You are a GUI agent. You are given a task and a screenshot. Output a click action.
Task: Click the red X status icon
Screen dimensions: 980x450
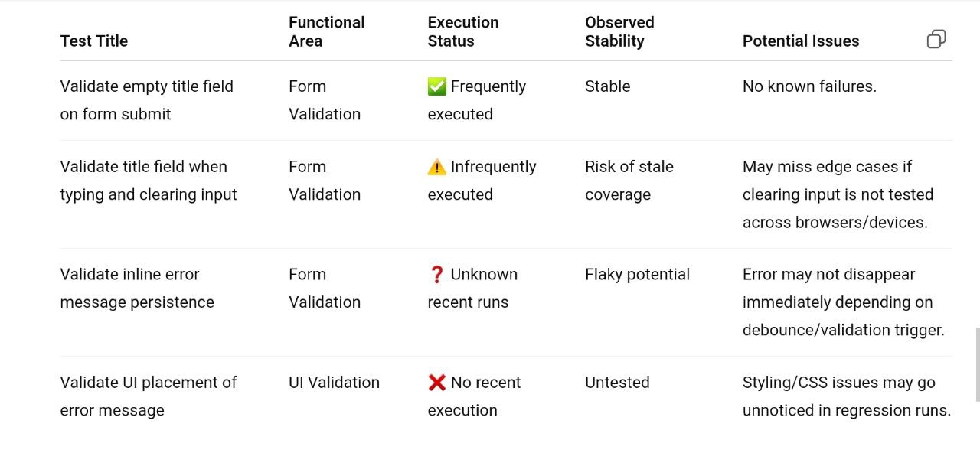pyautogui.click(x=437, y=383)
